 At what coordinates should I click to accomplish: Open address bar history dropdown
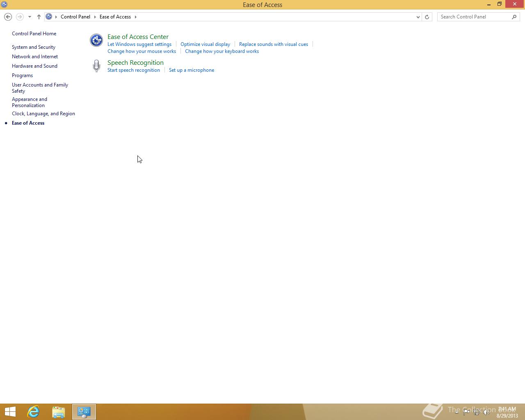point(418,17)
